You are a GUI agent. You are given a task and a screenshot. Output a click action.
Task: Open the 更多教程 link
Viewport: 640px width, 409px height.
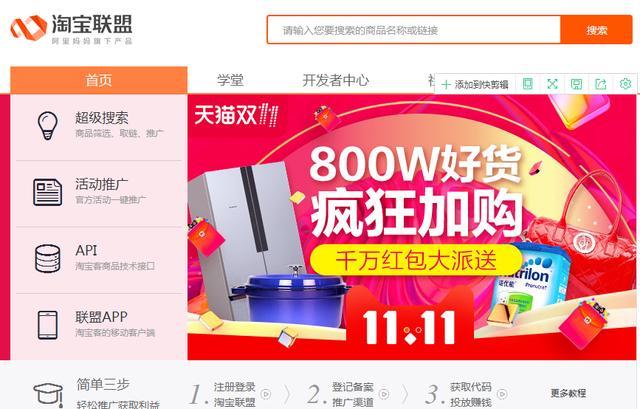point(568,393)
